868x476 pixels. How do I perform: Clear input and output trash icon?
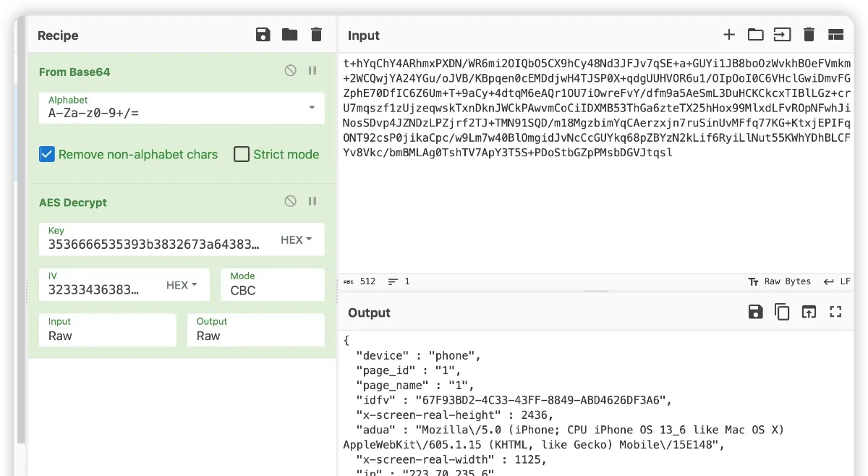(809, 35)
